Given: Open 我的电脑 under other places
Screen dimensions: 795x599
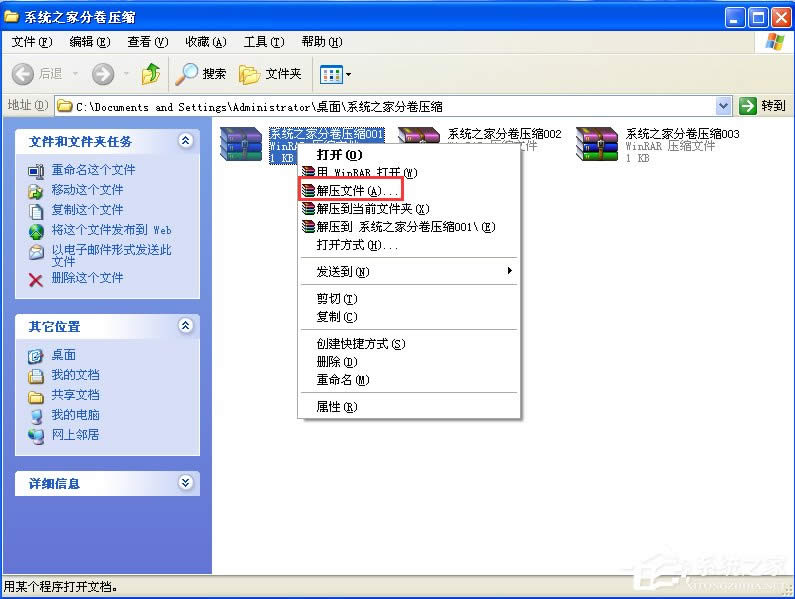Looking at the screenshot, I should click(75, 415).
